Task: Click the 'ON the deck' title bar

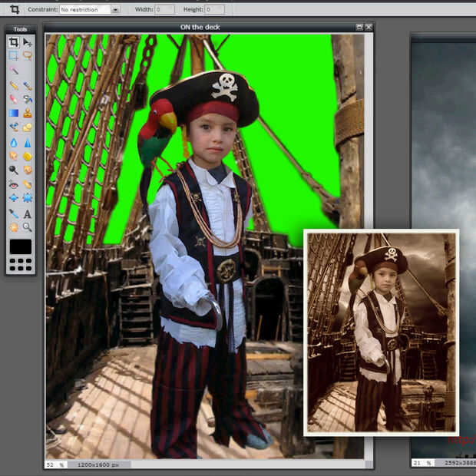Action: coord(200,27)
